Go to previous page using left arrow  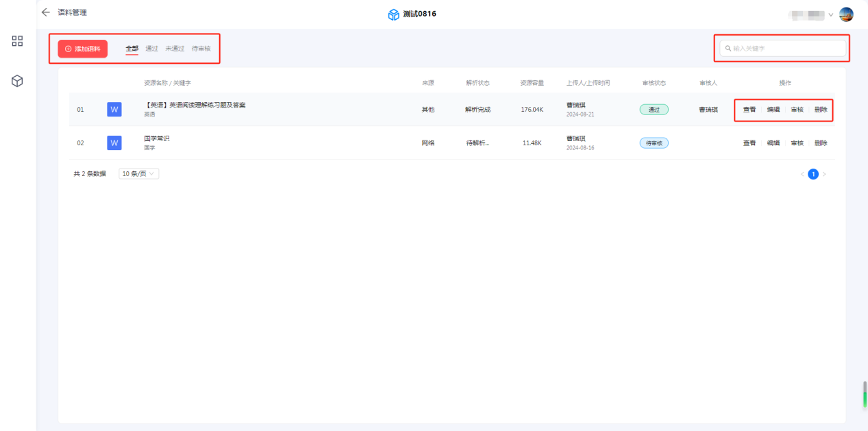[802, 174]
